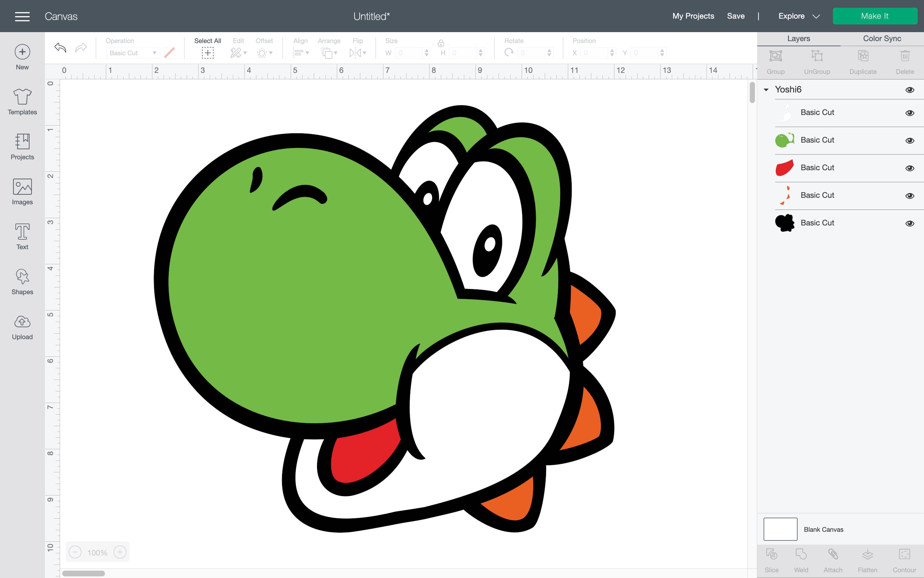The image size is (924, 578).
Task: Hide the white Basic Cut layer
Action: (910, 113)
